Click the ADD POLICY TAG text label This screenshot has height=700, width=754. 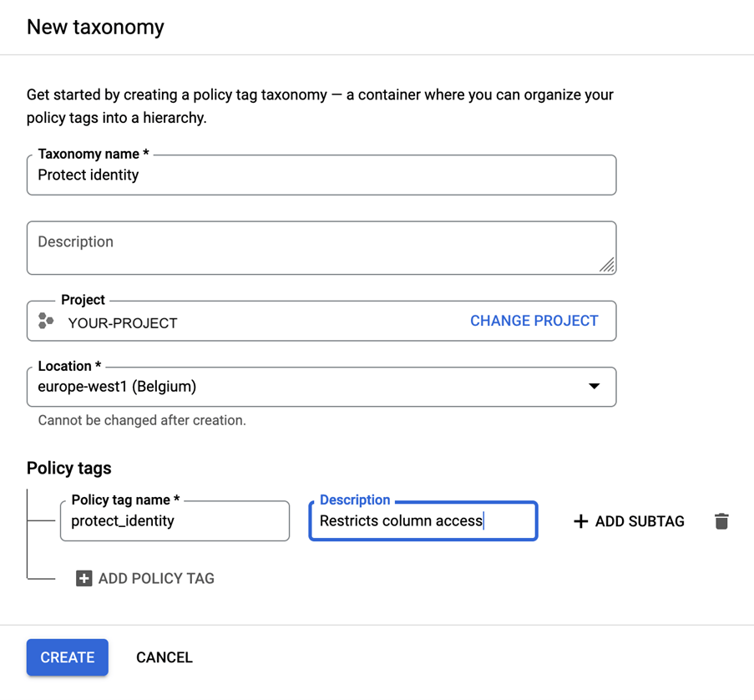point(156,578)
